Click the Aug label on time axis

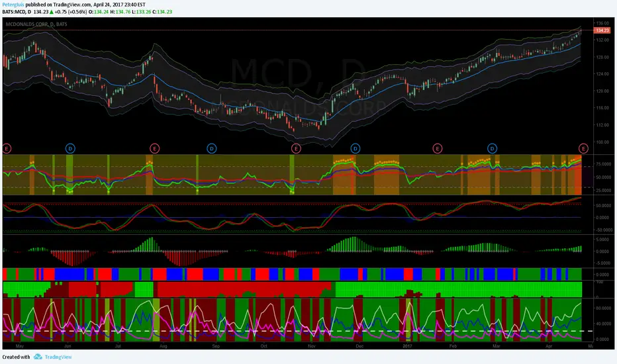[x=164, y=346]
